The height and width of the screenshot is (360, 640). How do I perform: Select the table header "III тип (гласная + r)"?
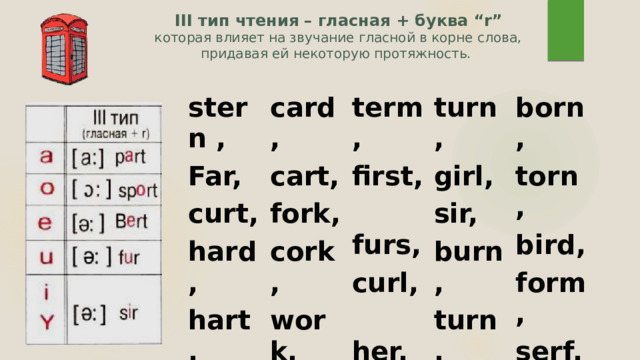tap(116, 124)
